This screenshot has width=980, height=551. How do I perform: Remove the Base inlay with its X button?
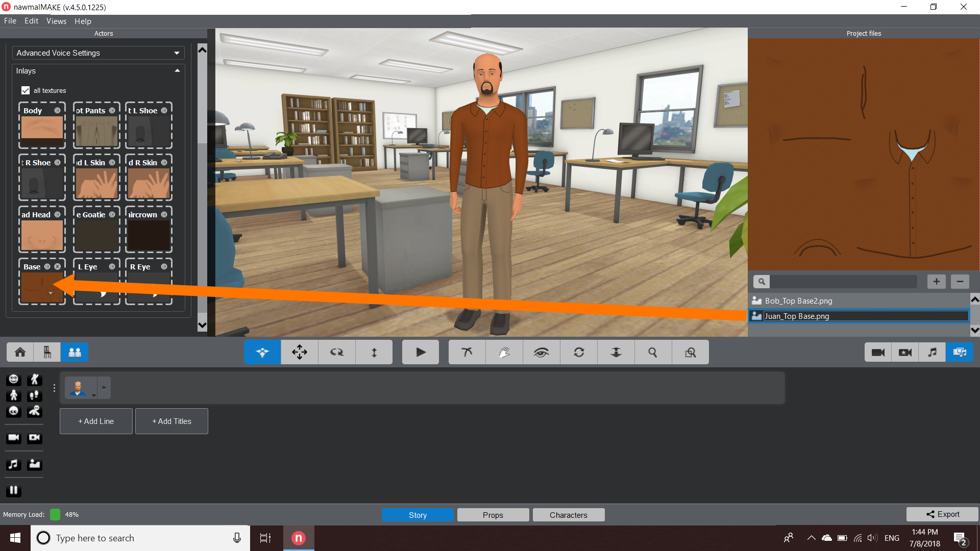coord(58,266)
